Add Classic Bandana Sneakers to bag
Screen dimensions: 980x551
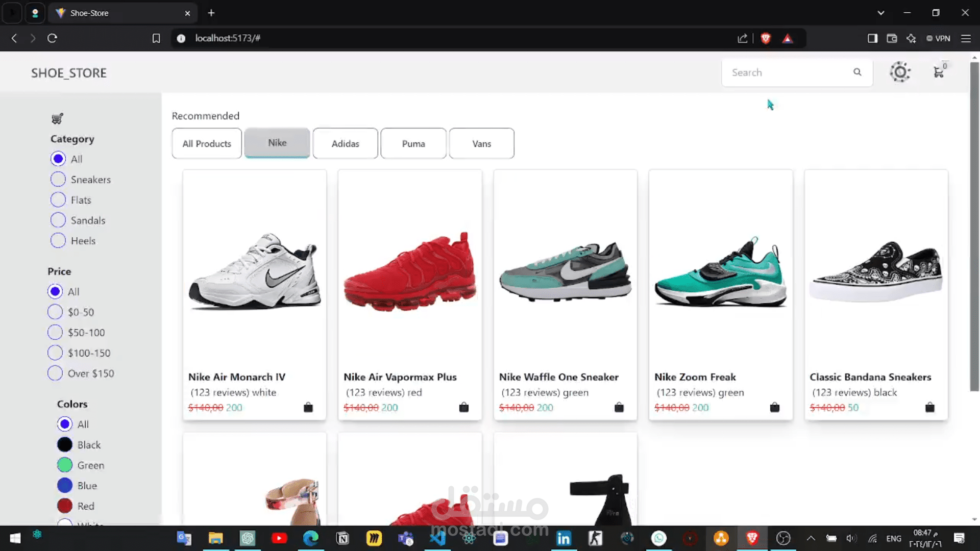coord(930,407)
